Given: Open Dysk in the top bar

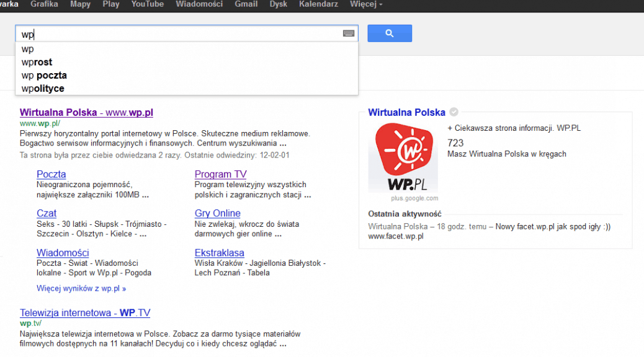Looking at the screenshot, I should point(279,4).
